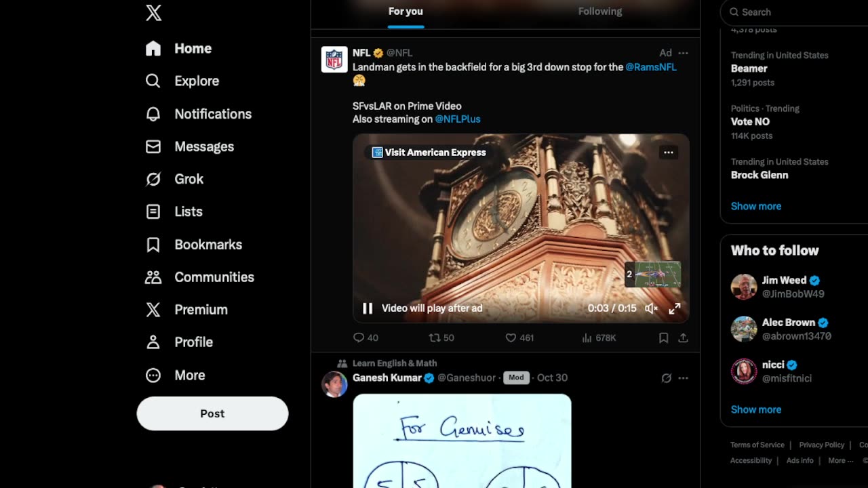Show more trending topics

click(756, 206)
